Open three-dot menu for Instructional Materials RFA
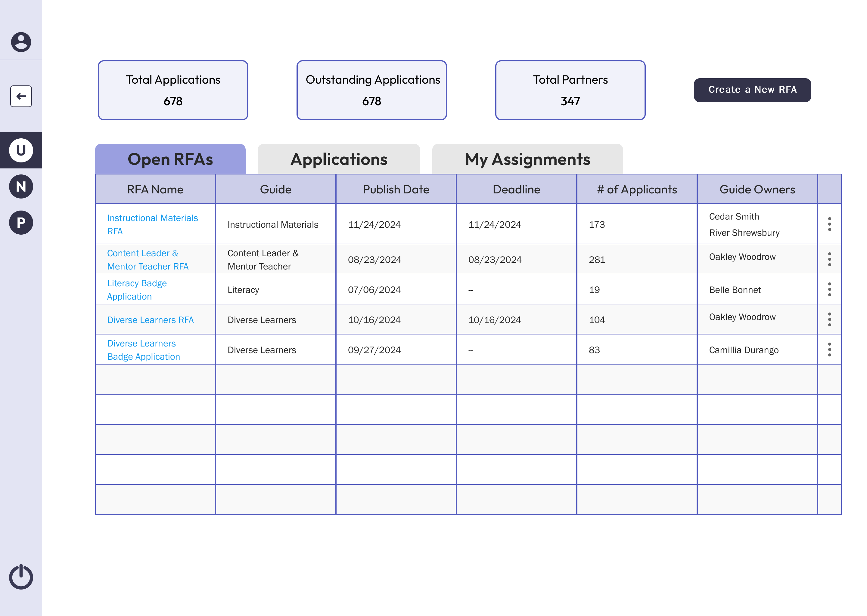 [829, 224]
